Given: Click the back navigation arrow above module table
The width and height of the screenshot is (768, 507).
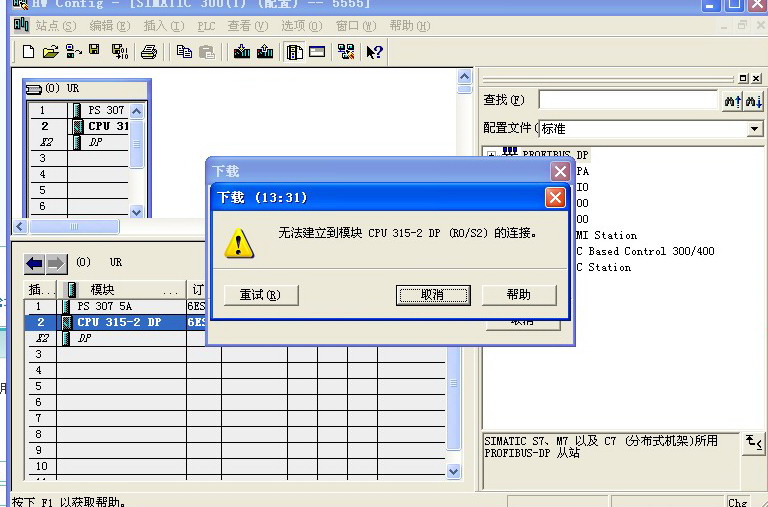Looking at the screenshot, I should pyautogui.click(x=35, y=264).
